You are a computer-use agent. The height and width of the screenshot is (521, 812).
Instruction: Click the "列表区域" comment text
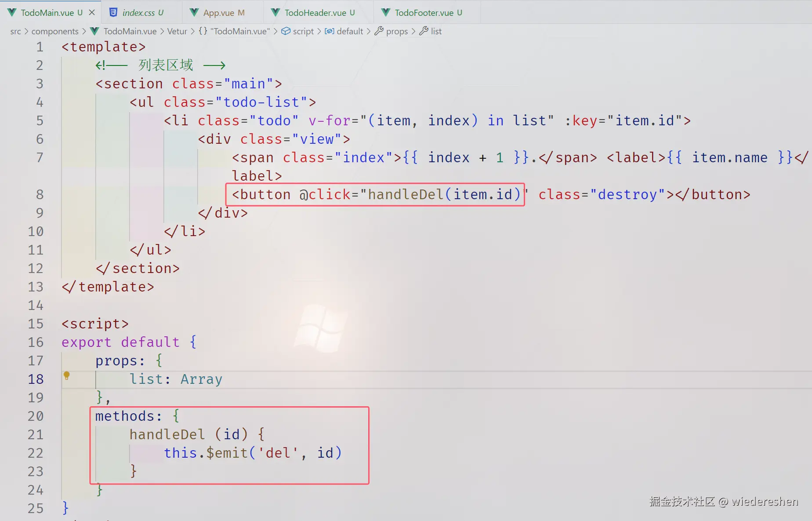pyautogui.click(x=166, y=65)
